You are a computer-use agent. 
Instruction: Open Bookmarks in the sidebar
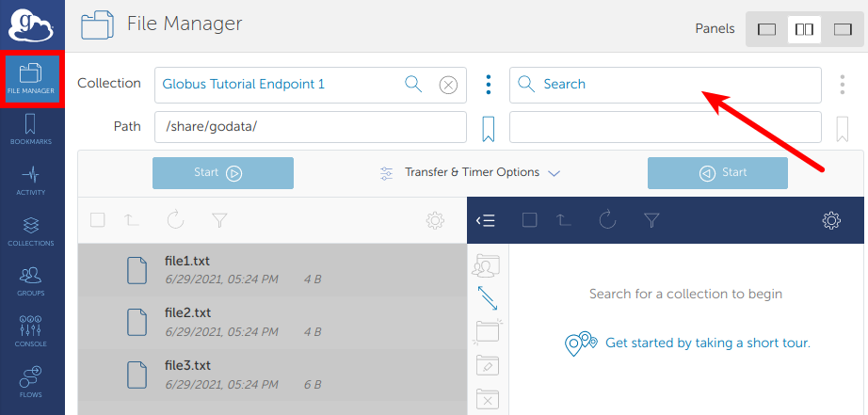coord(31,130)
